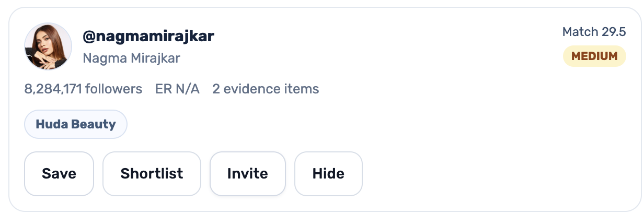Click the Save button

59,173
